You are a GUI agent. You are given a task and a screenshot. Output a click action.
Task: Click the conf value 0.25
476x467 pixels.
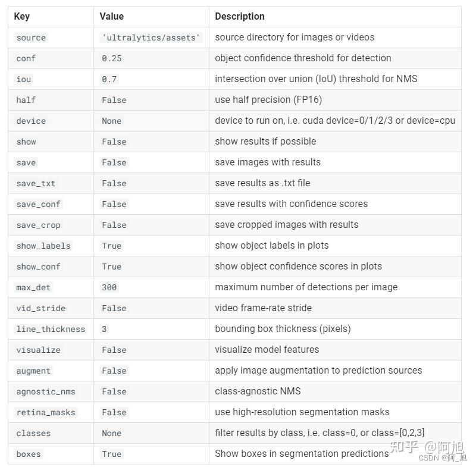pos(112,58)
